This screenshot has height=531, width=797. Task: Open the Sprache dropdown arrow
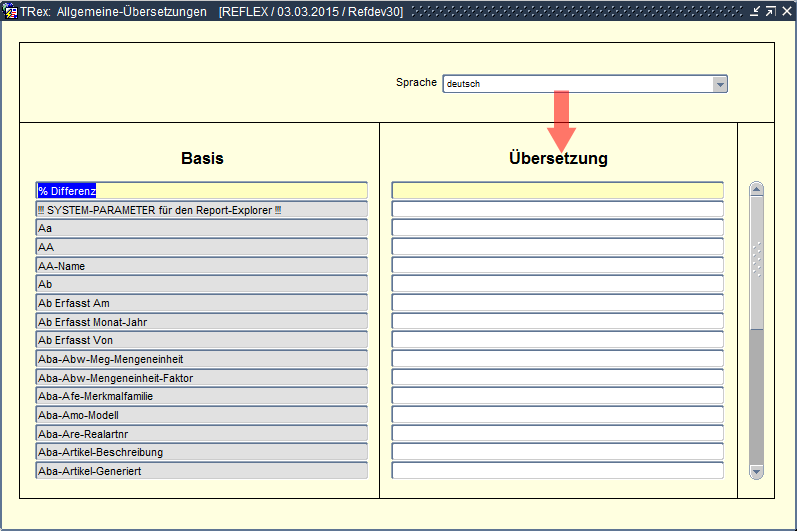click(x=719, y=84)
